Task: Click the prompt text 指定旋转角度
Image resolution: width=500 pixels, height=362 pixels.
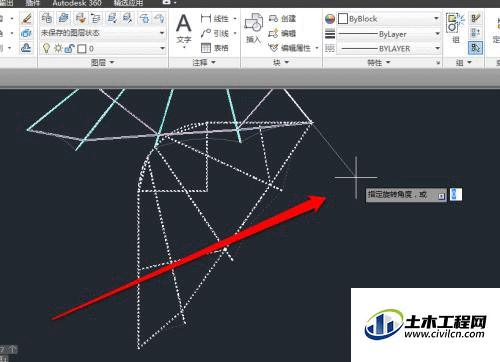Action: (x=390, y=194)
